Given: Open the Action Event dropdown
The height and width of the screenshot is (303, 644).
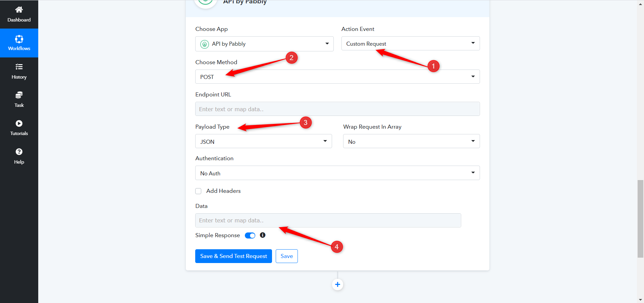Looking at the screenshot, I should tap(411, 43).
